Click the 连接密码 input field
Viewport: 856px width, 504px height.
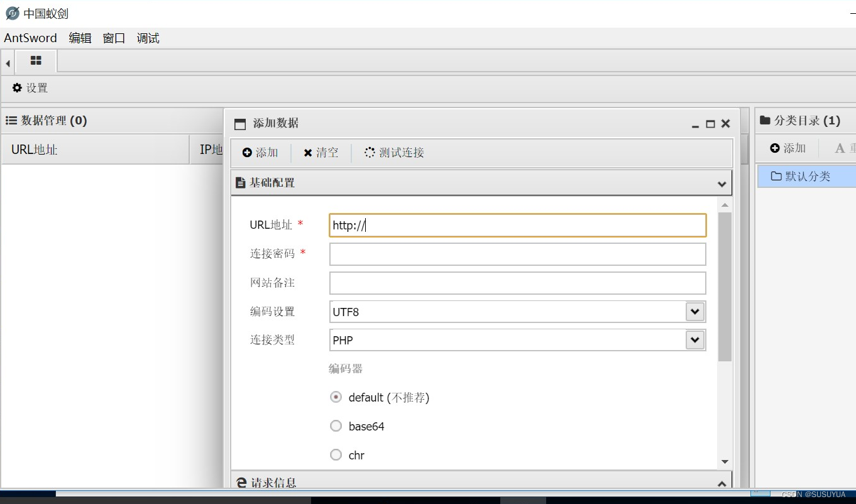pos(518,255)
